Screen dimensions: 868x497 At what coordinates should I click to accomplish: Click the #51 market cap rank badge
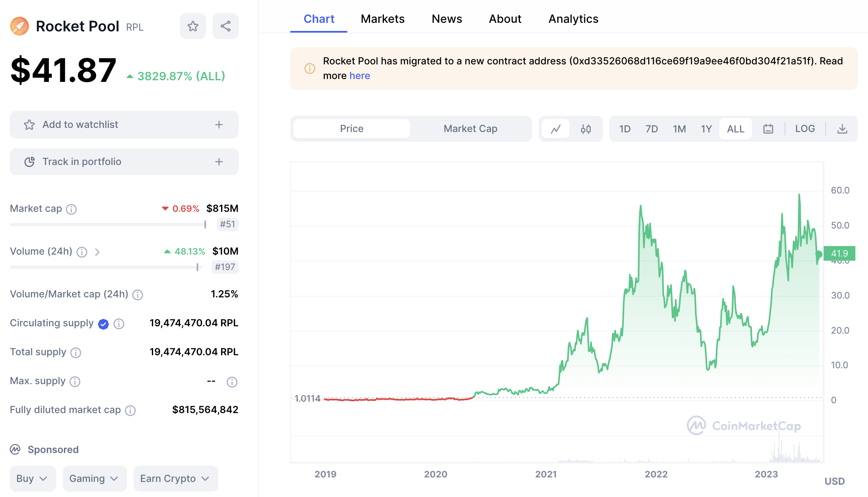pos(228,224)
